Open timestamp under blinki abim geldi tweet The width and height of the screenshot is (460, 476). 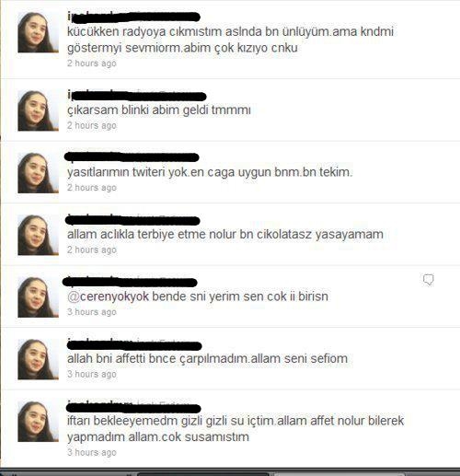point(92,125)
